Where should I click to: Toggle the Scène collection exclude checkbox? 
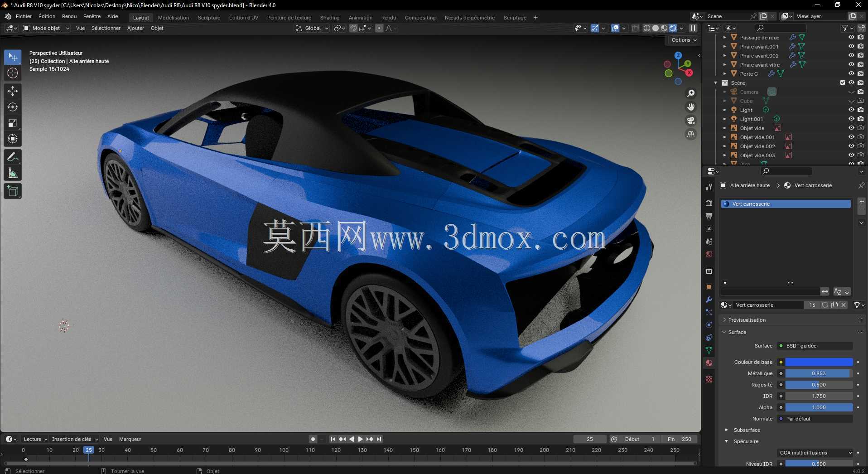click(x=843, y=82)
